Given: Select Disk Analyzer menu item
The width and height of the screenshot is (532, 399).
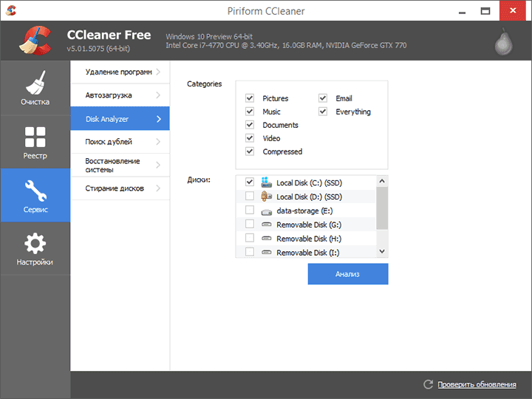Looking at the screenshot, I should click(x=120, y=118).
